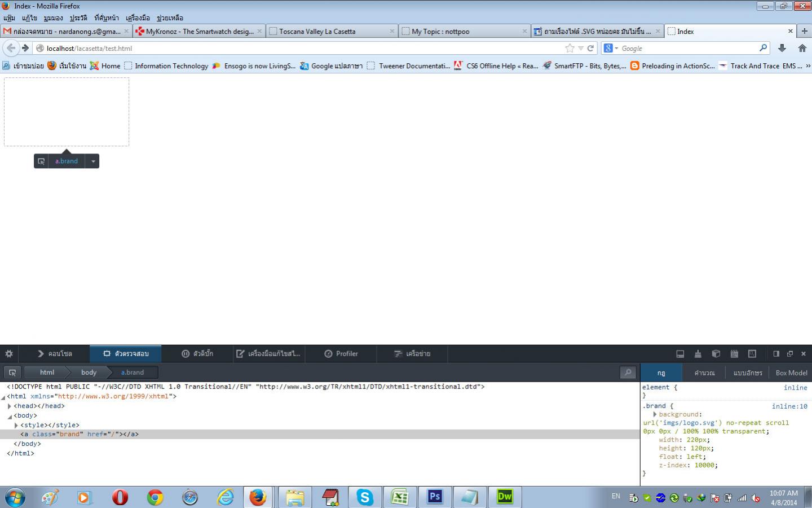
Task: Switch to the devtools console tab
Action: point(55,354)
